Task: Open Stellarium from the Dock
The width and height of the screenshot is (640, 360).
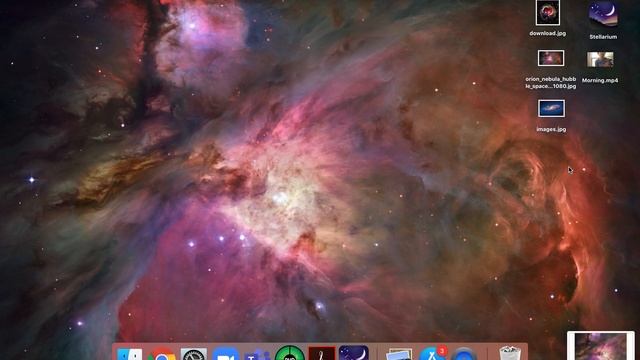Action: pyautogui.click(x=353, y=353)
